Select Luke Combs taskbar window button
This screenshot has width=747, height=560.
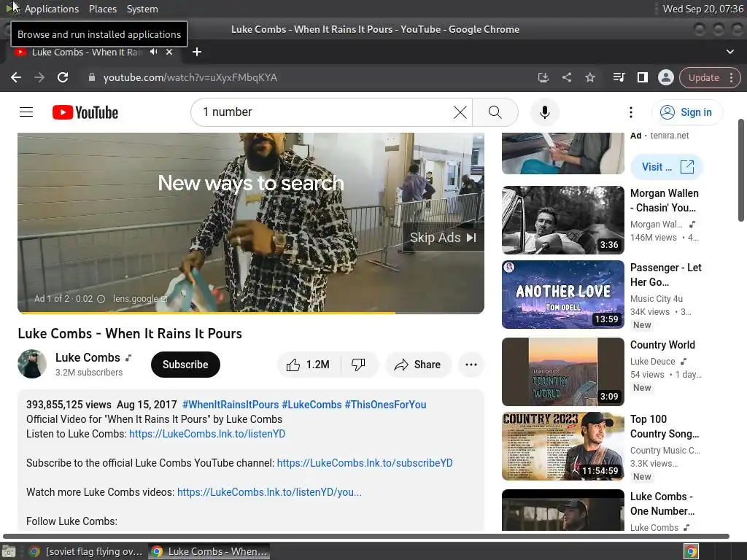pos(209,551)
